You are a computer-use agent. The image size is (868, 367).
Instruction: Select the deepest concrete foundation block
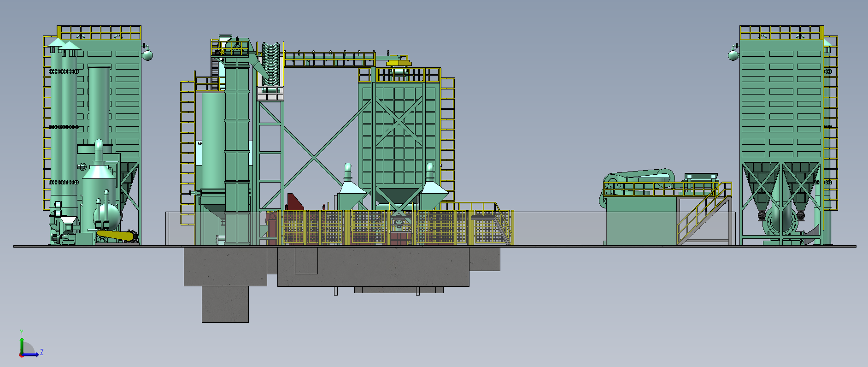coord(225,304)
